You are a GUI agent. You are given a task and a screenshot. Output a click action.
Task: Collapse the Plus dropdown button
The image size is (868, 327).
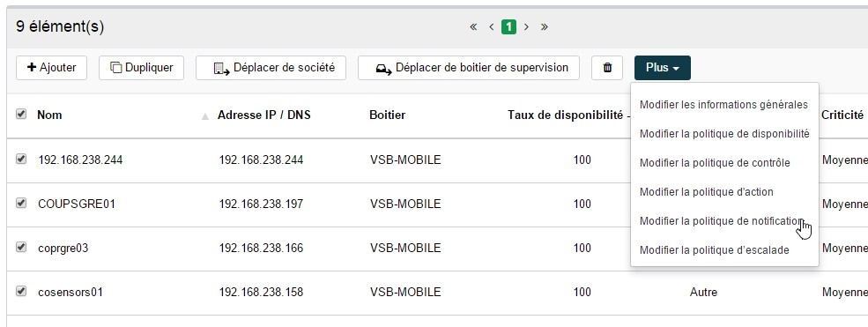point(662,68)
